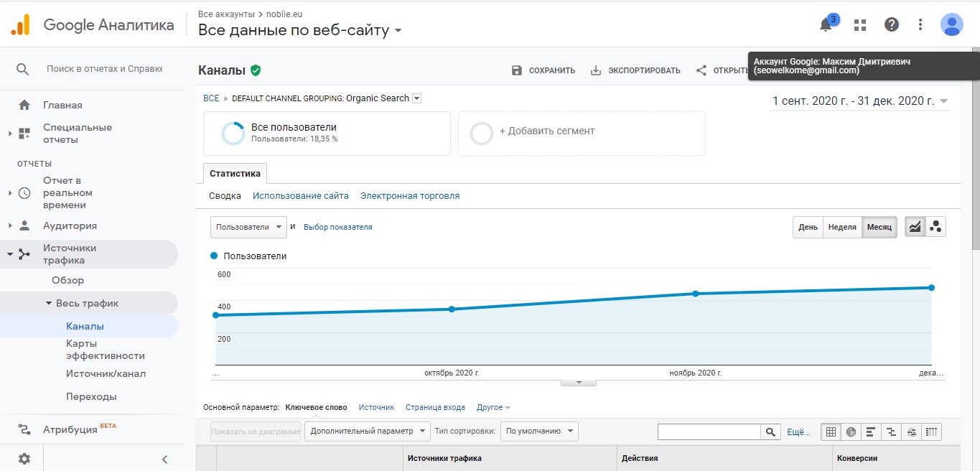Click the Специальные отчеты dashboard icon

(24, 134)
